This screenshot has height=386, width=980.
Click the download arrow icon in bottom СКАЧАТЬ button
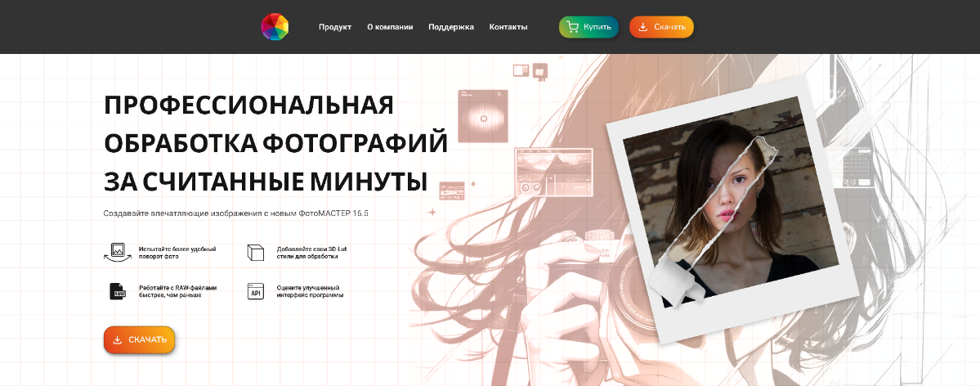(x=118, y=339)
